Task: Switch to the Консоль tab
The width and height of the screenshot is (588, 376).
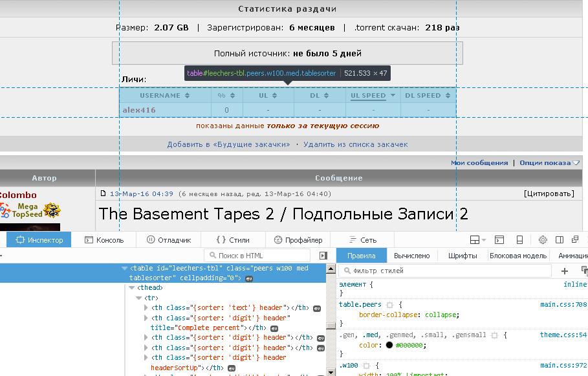Action: point(104,240)
